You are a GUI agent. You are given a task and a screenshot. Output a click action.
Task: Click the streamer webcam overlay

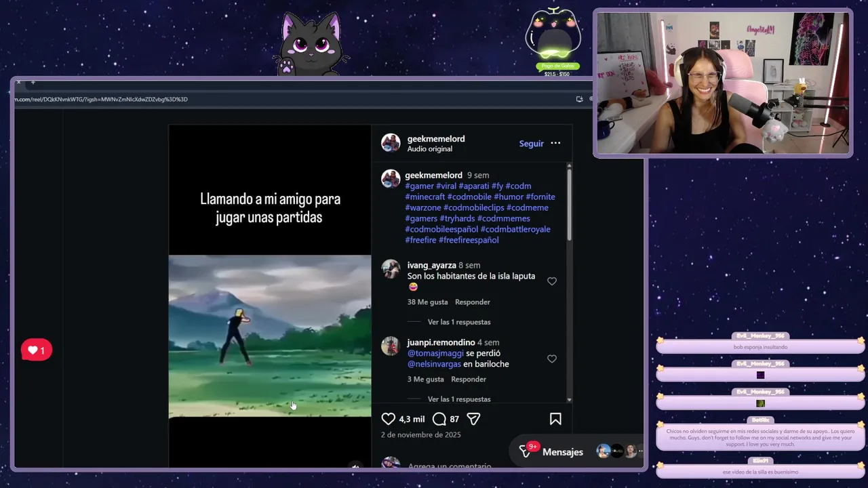coord(722,83)
